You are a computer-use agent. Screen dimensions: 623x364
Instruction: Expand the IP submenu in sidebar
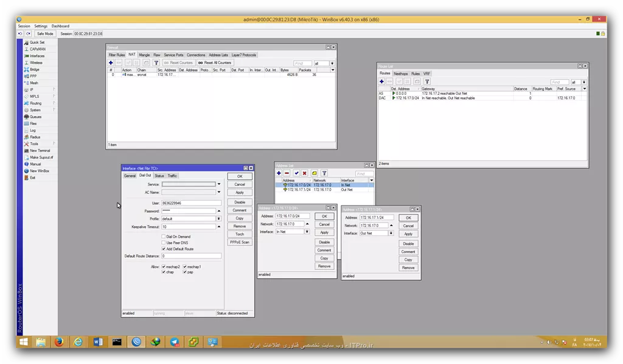54,90
